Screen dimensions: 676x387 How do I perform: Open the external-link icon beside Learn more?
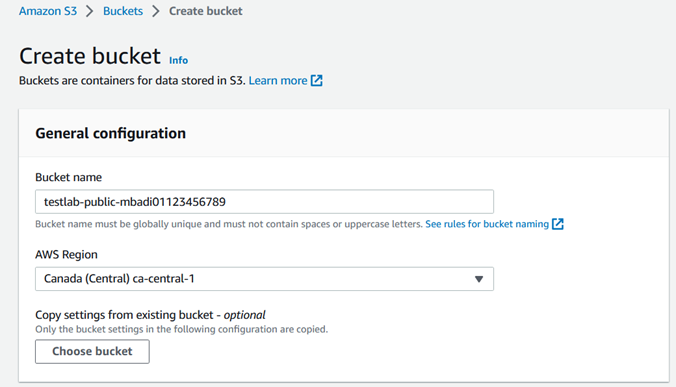(316, 81)
